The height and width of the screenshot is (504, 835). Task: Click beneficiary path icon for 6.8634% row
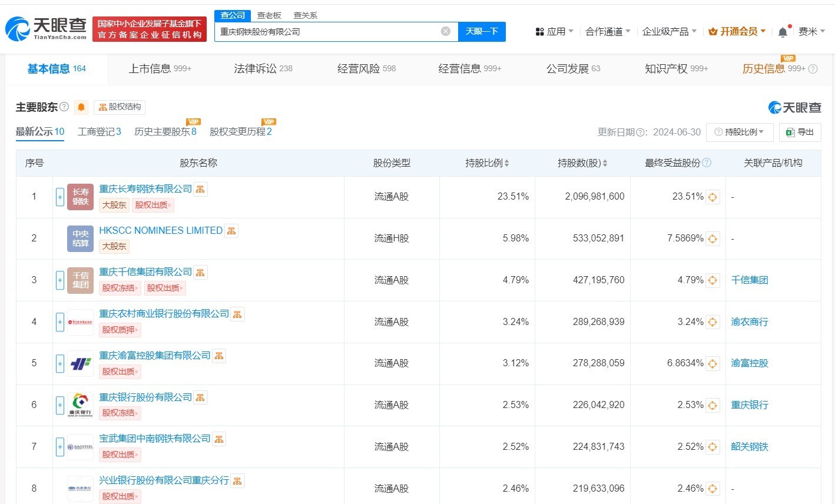click(x=713, y=363)
